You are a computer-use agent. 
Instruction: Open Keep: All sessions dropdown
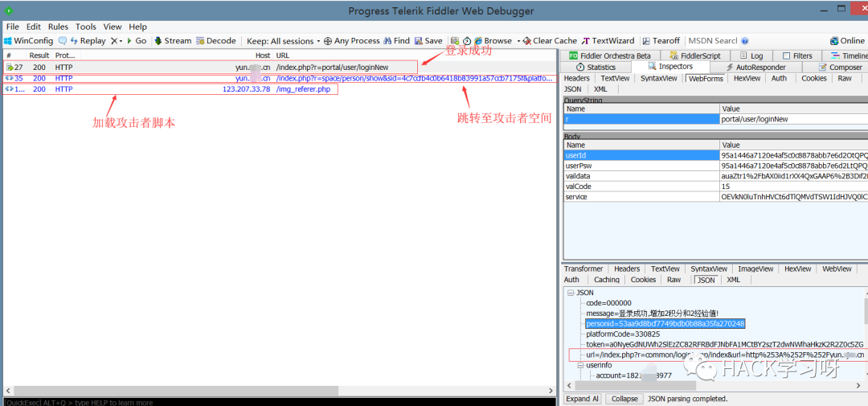(284, 41)
